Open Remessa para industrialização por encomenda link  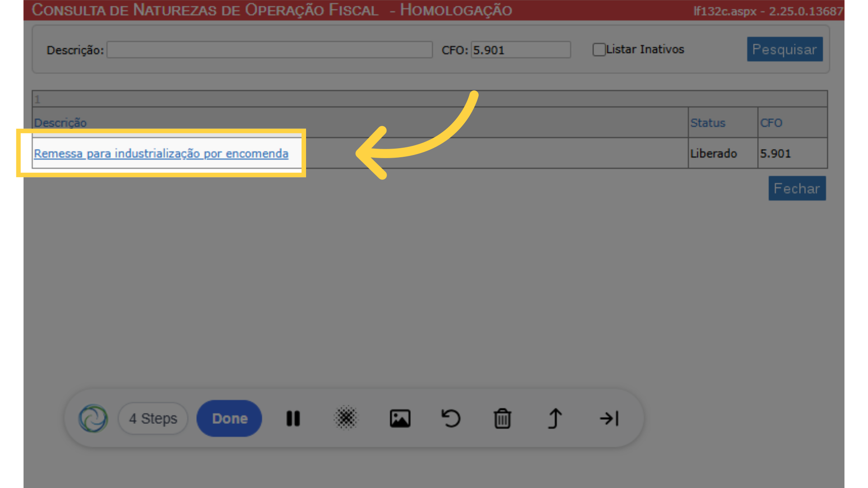pyautogui.click(x=161, y=154)
